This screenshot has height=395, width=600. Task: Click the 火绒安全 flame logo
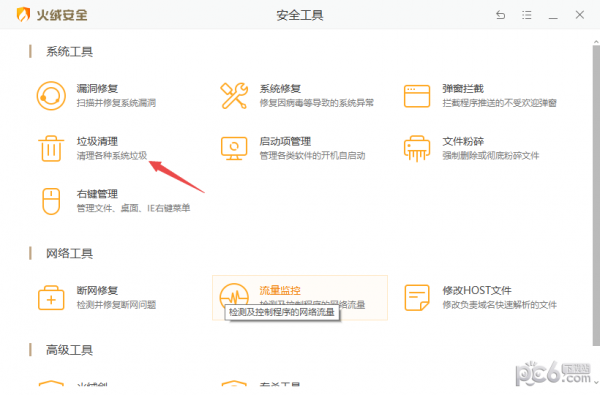[23, 15]
